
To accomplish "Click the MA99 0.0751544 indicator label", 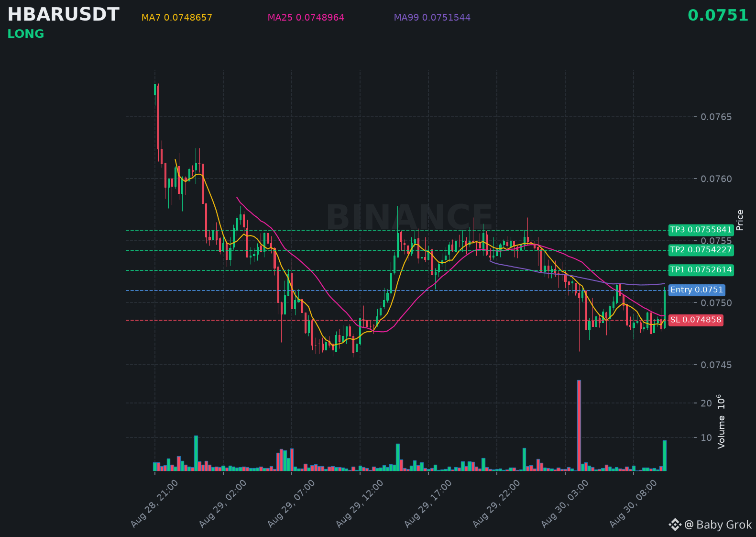I will point(432,18).
